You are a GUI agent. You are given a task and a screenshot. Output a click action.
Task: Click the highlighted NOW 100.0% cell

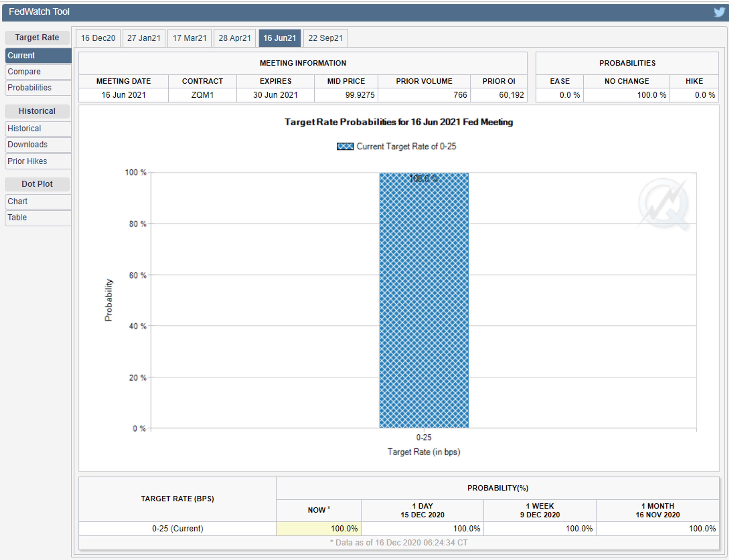click(319, 529)
